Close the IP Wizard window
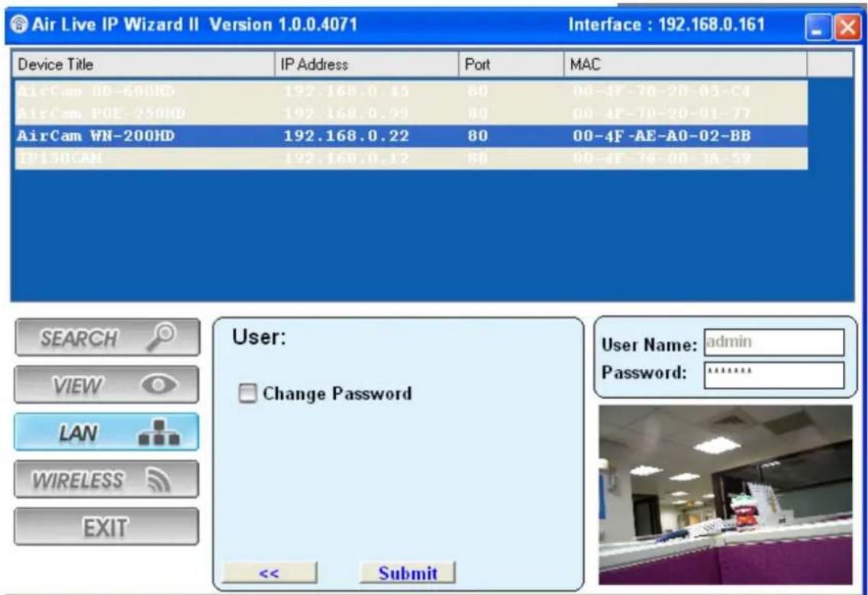Image resolution: width=868 pixels, height=595 pixels. [847, 27]
